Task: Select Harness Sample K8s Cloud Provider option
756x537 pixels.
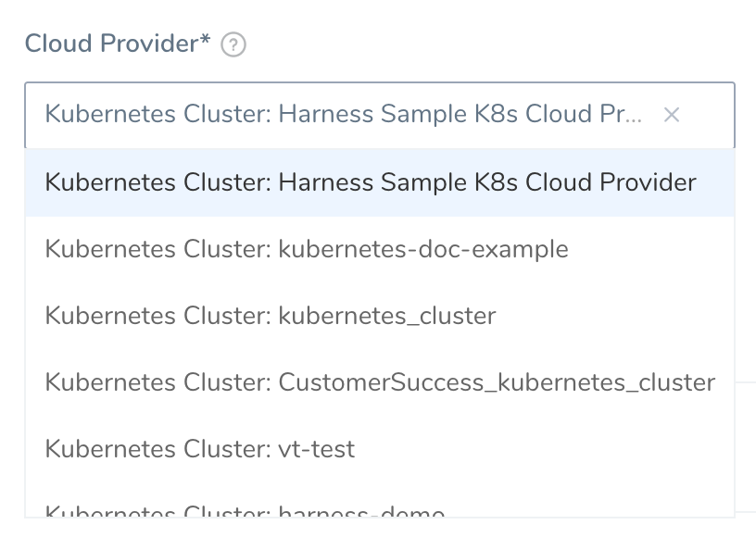Action: 380,182
